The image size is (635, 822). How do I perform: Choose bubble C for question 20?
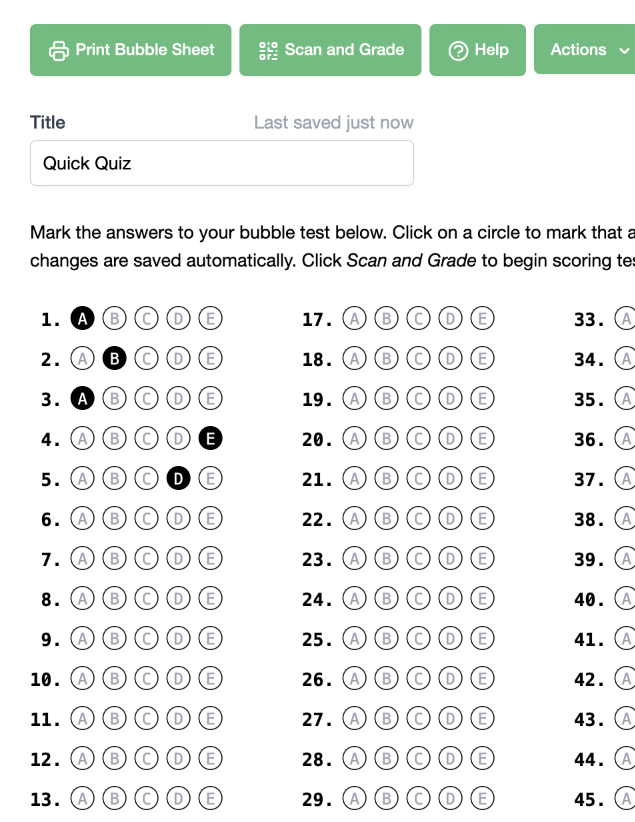(418, 439)
